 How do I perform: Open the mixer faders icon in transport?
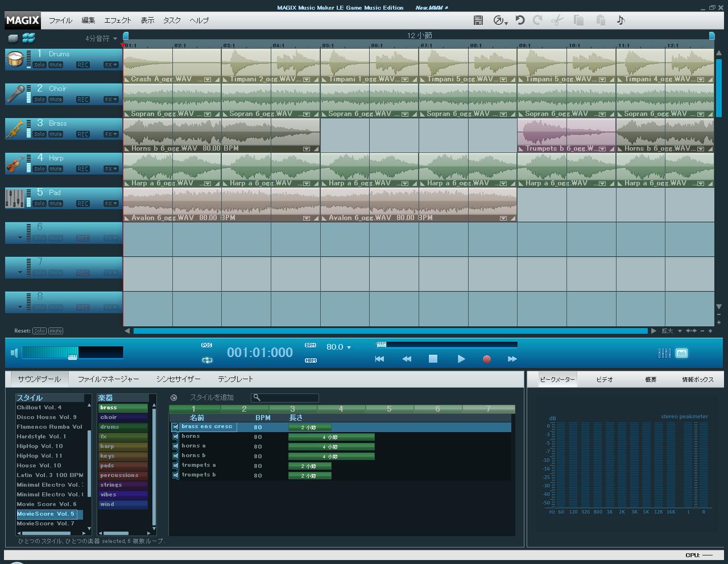[664, 353]
